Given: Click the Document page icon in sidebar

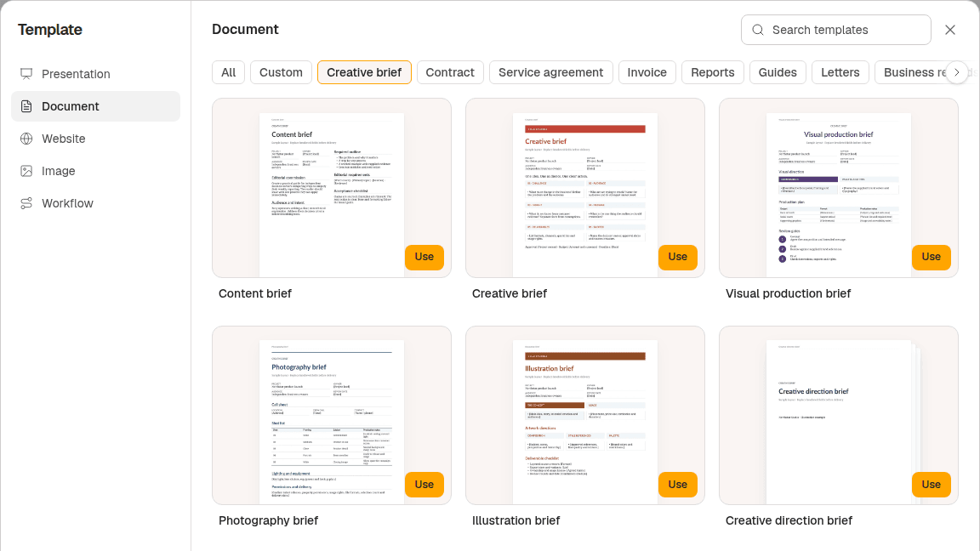Looking at the screenshot, I should point(26,106).
